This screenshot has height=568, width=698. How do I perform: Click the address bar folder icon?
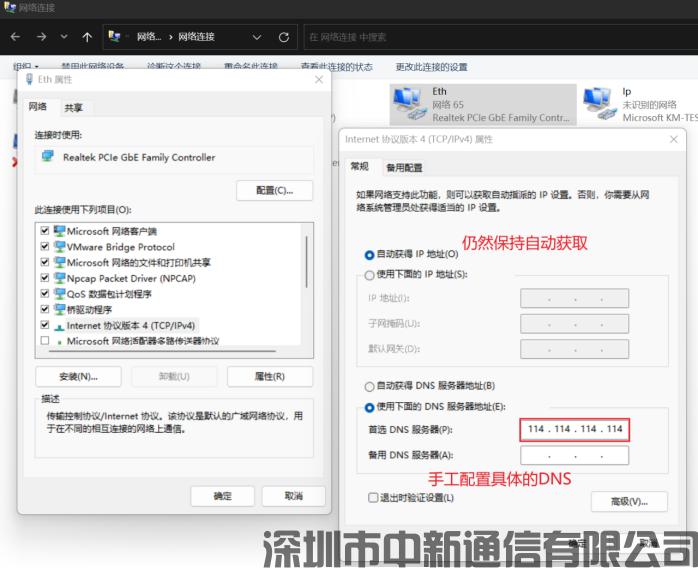click(114, 37)
